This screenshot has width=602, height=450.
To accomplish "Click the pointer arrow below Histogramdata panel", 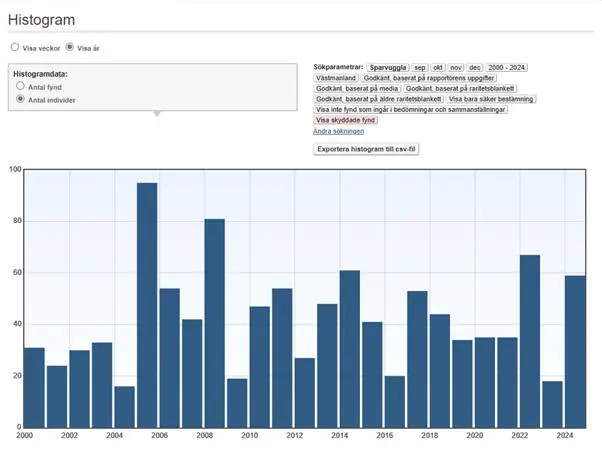I will [155, 114].
